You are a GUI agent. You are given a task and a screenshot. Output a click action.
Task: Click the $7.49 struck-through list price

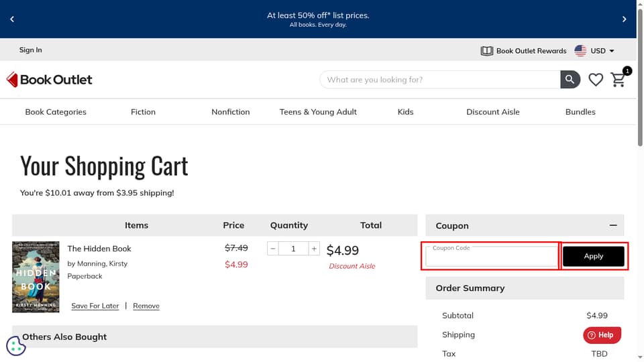236,248
